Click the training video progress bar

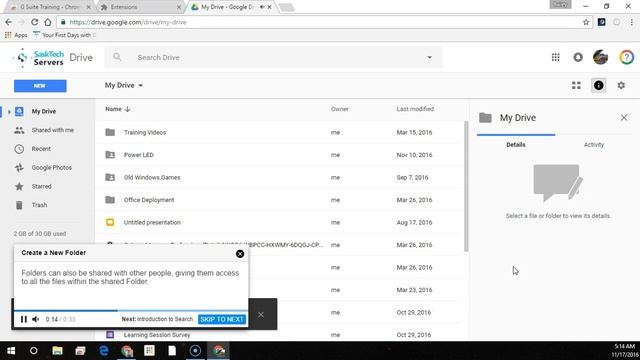tap(131, 311)
